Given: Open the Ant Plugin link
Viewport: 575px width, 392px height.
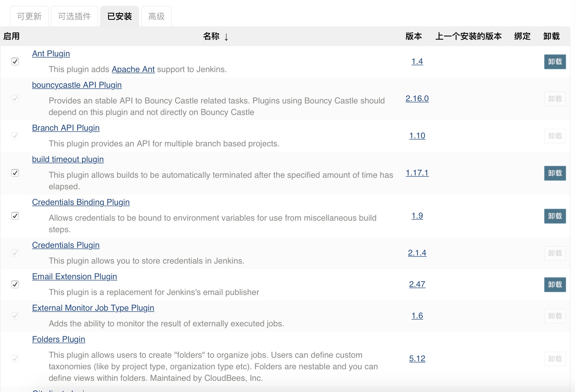Looking at the screenshot, I should click(x=51, y=53).
